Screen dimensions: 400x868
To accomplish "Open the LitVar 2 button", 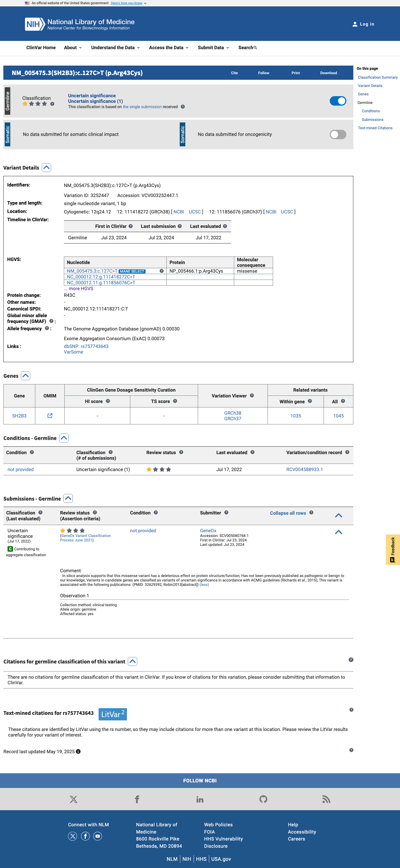I will [x=113, y=714].
